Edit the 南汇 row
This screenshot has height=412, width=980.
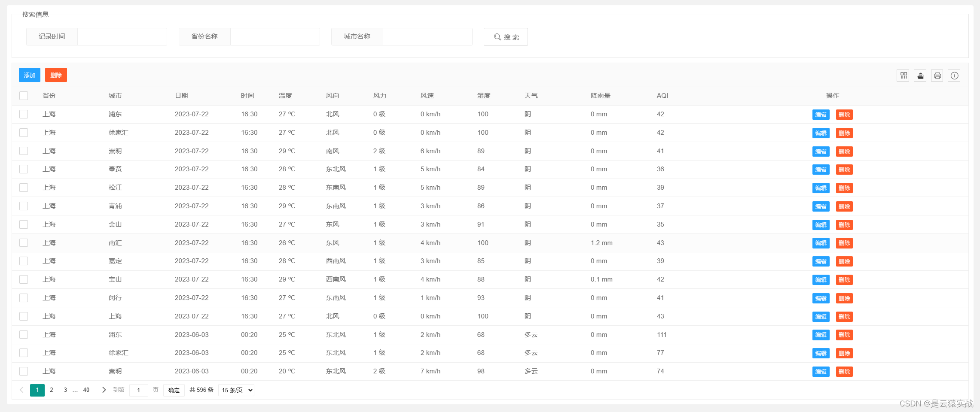pyautogui.click(x=821, y=243)
